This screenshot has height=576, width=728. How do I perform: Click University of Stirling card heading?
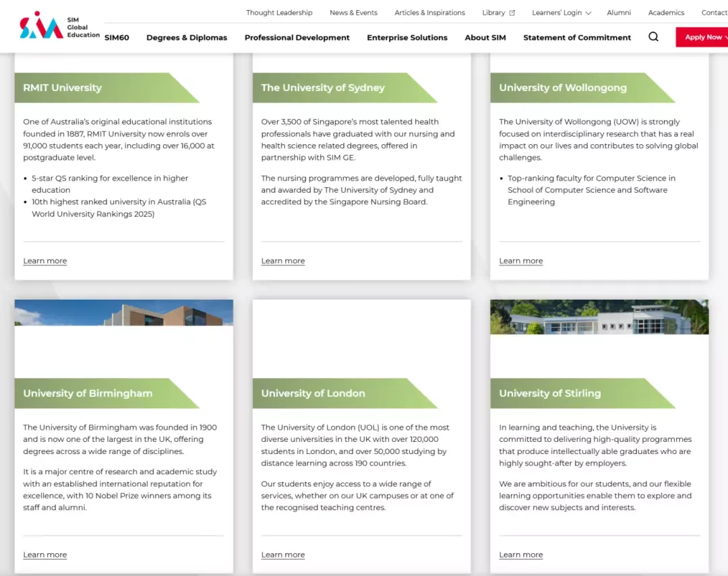click(550, 393)
